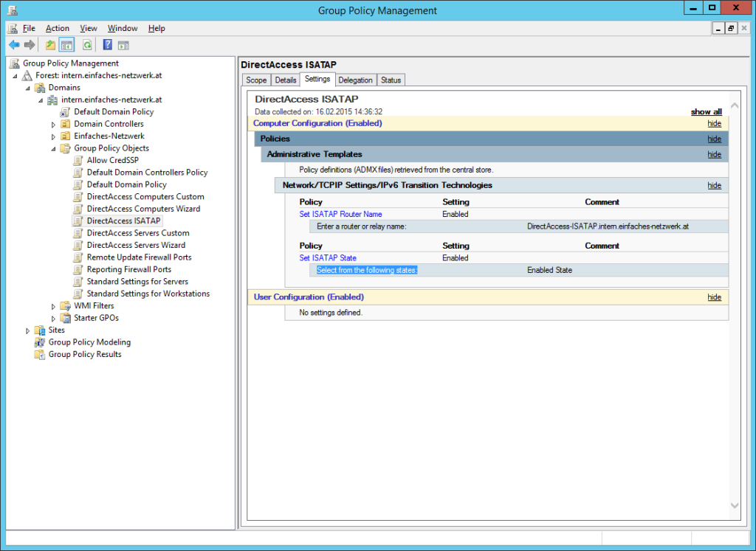The image size is (756, 551).
Task: Toggle the show/hide console tree icon
Action: tap(66, 45)
